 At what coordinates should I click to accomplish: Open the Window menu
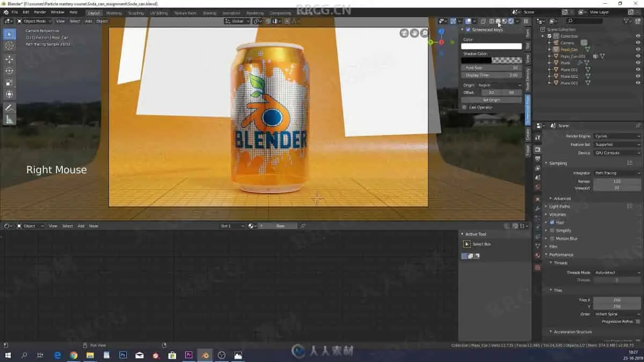pos(57,12)
